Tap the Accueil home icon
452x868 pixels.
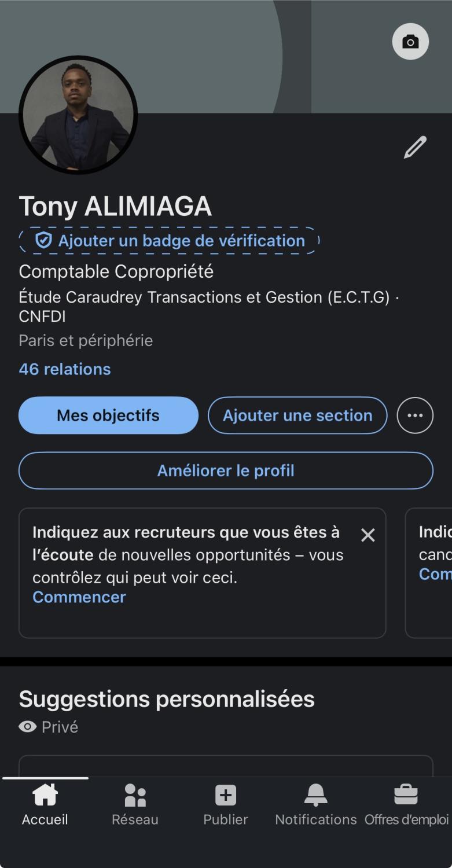pos(45,795)
